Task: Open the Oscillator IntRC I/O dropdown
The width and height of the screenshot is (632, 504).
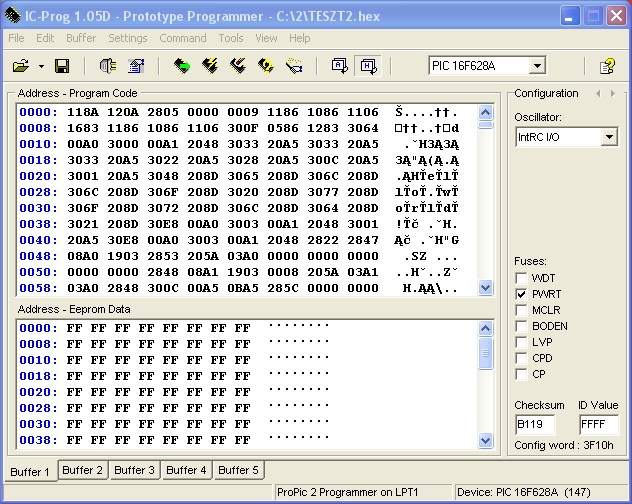Action: pyautogui.click(x=609, y=137)
